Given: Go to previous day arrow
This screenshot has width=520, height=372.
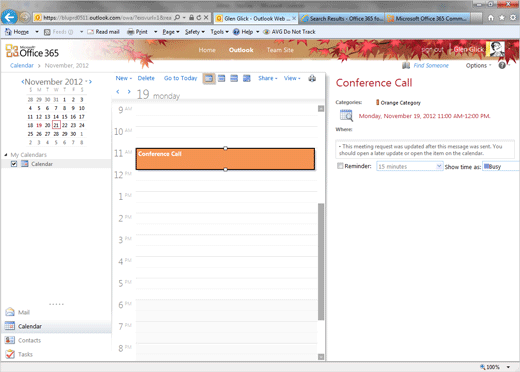Looking at the screenshot, I should pos(118,92).
